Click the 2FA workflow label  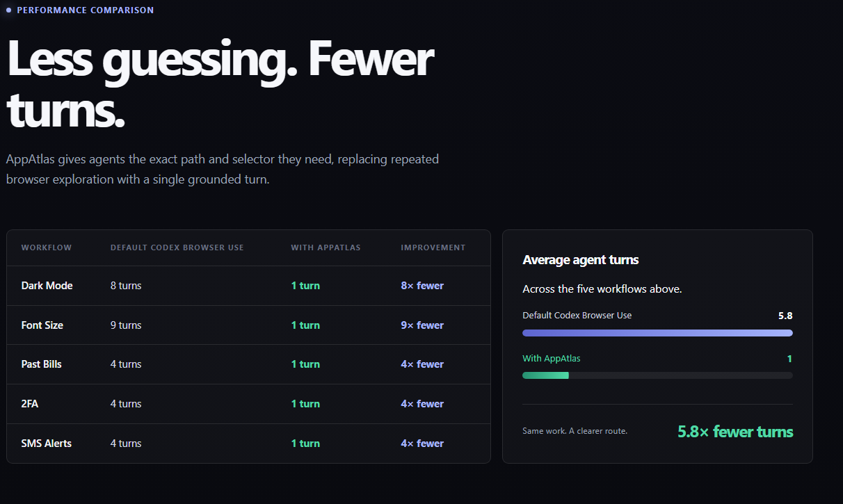pyautogui.click(x=30, y=404)
